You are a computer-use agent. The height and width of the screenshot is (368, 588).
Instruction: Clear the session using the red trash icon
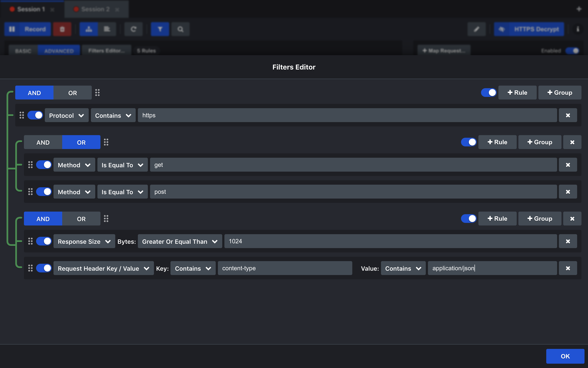click(62, 29)
